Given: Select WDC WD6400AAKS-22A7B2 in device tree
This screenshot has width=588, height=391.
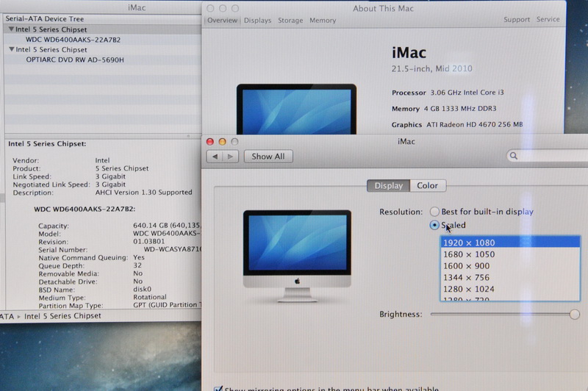Looking at the screenshot, I should point(73,40).
